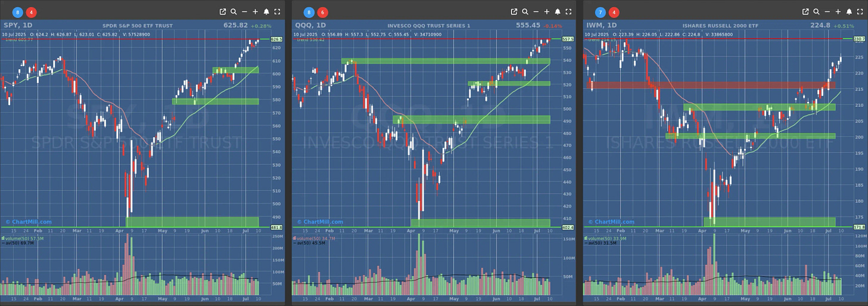The height and width of the screenshot is (306, 868).
Task: Click 'INVESCO QQQ TRUST SERIES 1' title
Action: coord(429,26)
